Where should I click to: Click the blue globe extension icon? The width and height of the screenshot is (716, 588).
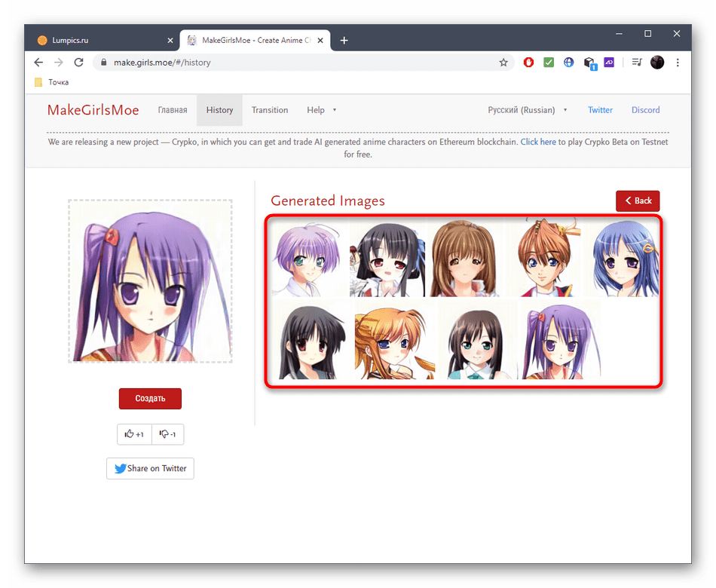pyautogui.click(x=569, y=63)
